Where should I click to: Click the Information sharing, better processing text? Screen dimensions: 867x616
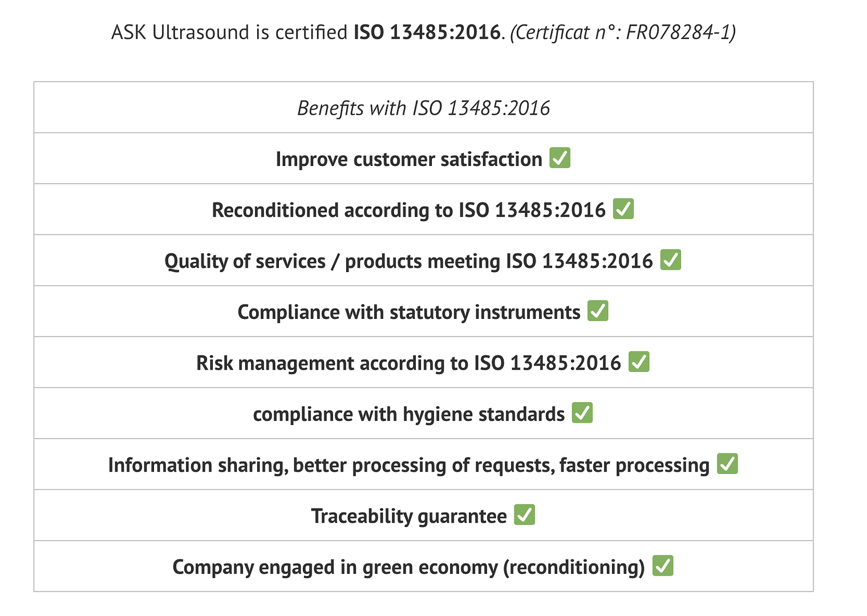(x=408, y=465)
